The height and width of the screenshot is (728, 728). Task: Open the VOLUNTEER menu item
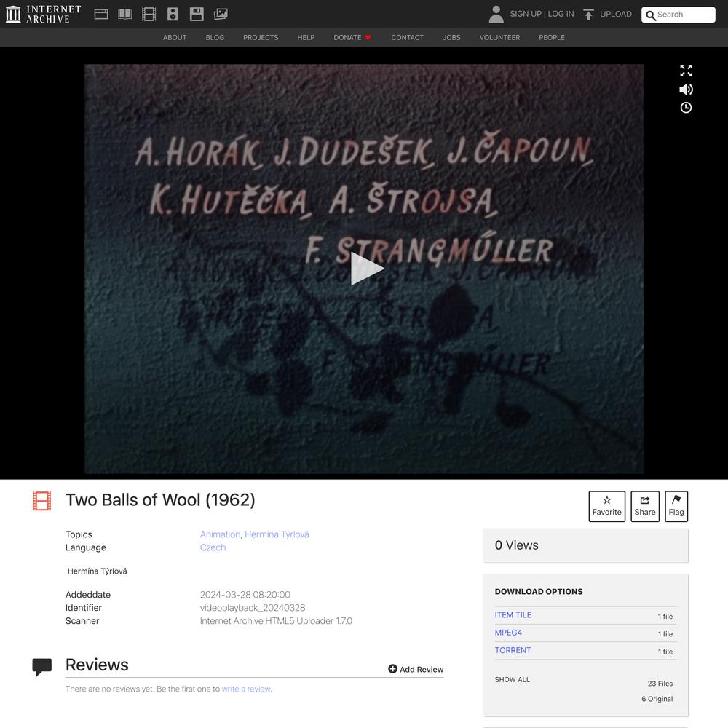click(x=499, y=38)
